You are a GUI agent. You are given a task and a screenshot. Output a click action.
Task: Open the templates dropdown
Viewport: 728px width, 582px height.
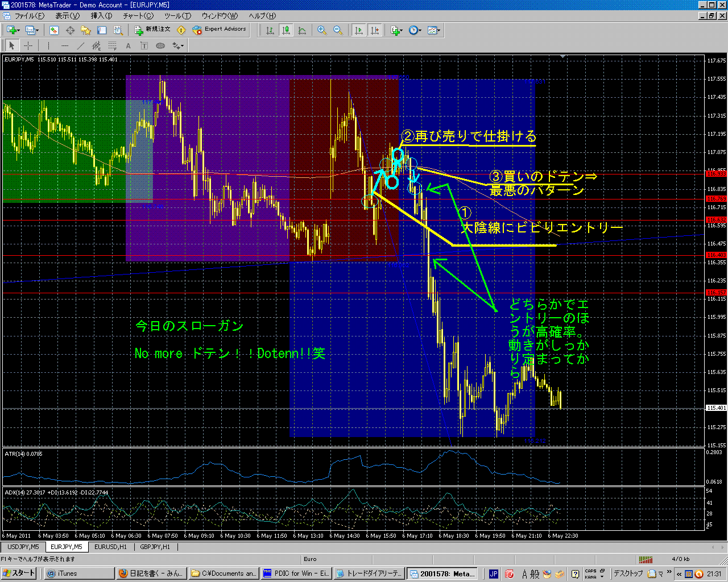click(435, 30)
